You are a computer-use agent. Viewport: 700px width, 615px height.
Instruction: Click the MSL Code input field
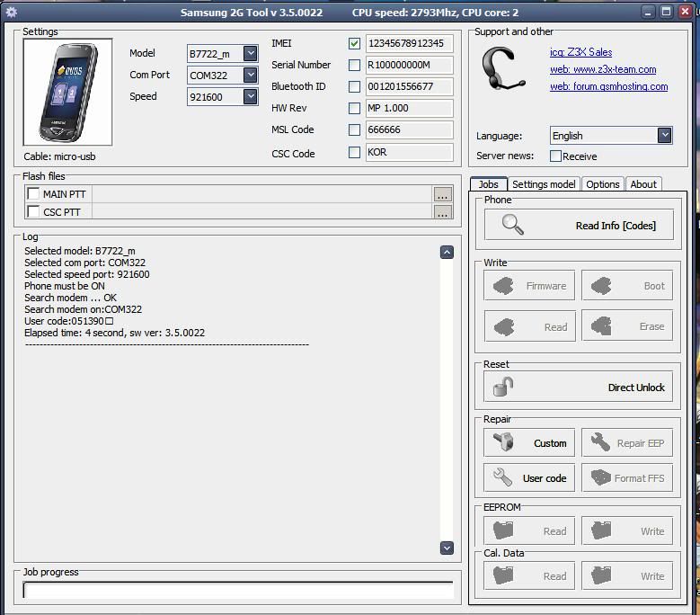(409, 129)
